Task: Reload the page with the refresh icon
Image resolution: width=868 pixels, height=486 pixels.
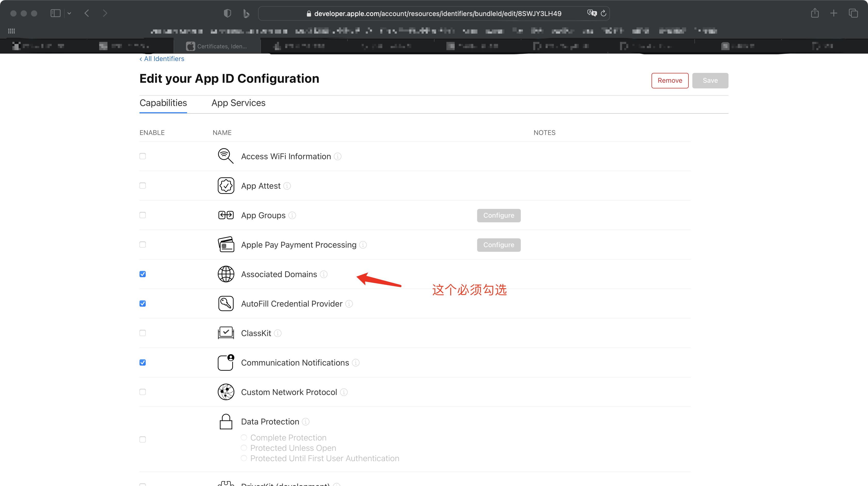Action: 603,13
